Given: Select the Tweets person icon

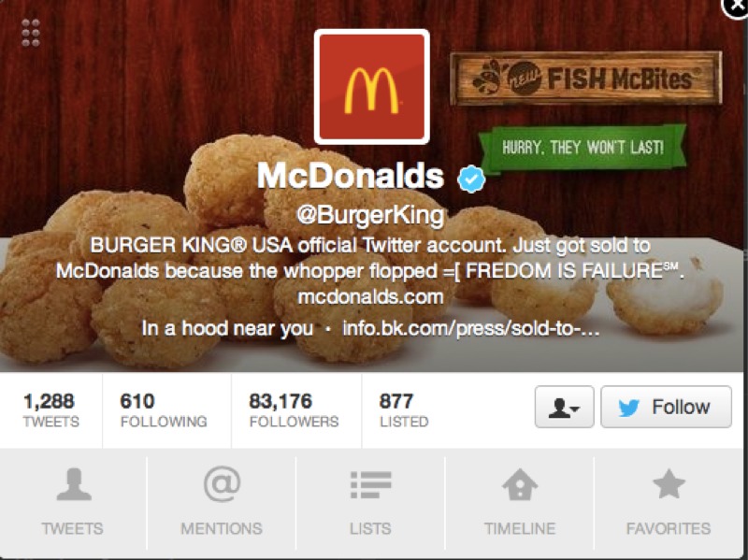Looking at the screenshot, I should (74, 484).
